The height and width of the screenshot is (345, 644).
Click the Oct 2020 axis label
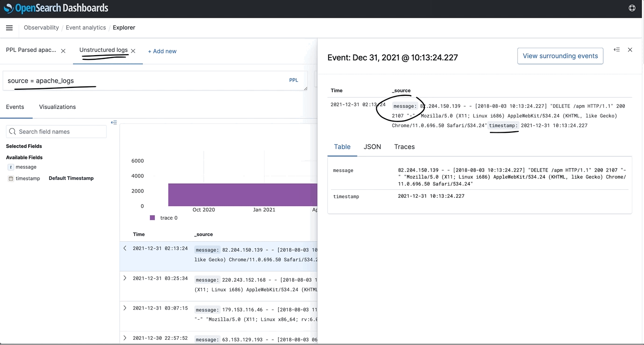tap(204, 210)
